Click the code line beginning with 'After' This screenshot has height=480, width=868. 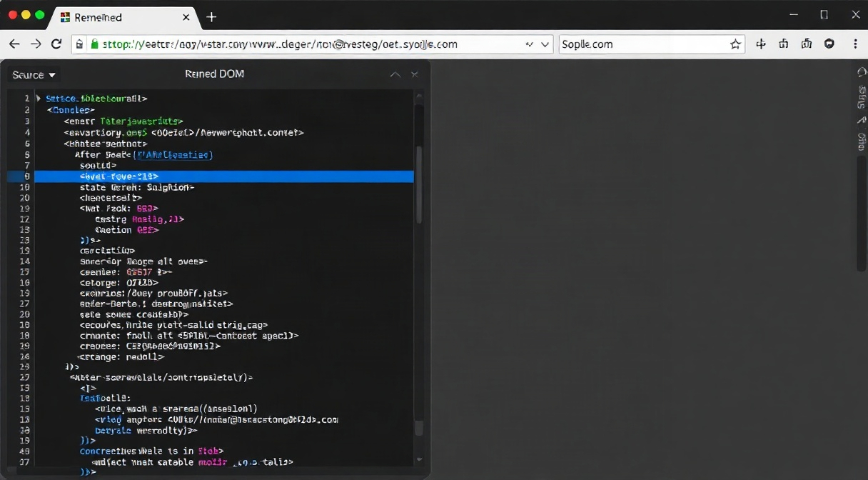coord(144,154)
